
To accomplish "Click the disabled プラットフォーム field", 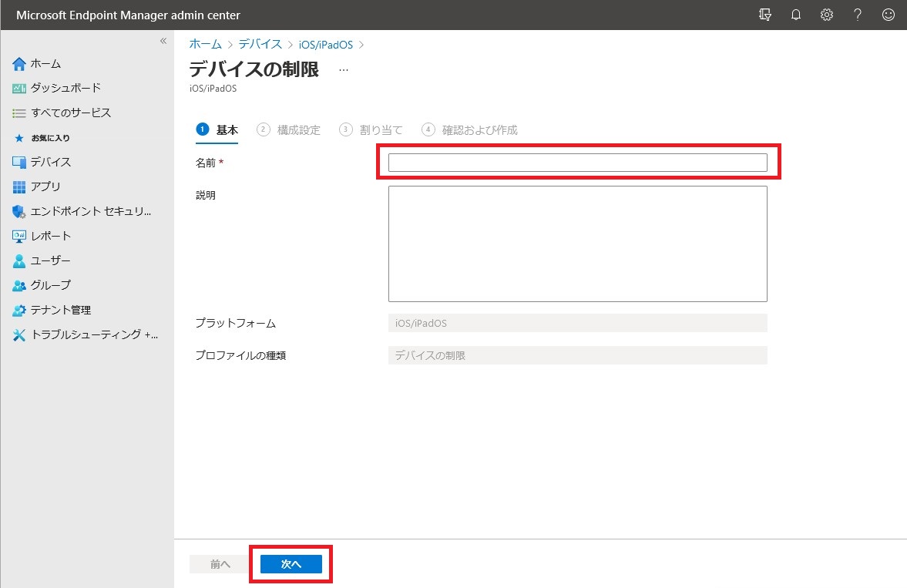I will 578,323.
